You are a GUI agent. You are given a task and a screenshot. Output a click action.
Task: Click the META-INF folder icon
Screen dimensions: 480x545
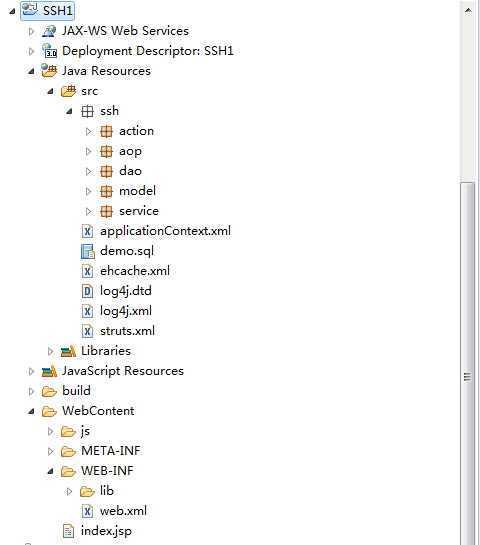pyautogui.click(x=68, y=451)
